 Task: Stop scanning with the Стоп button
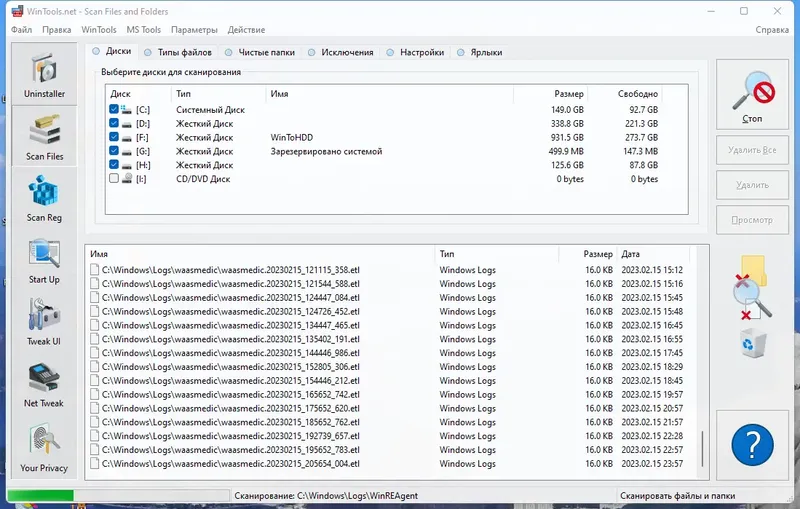click(752, 94)
